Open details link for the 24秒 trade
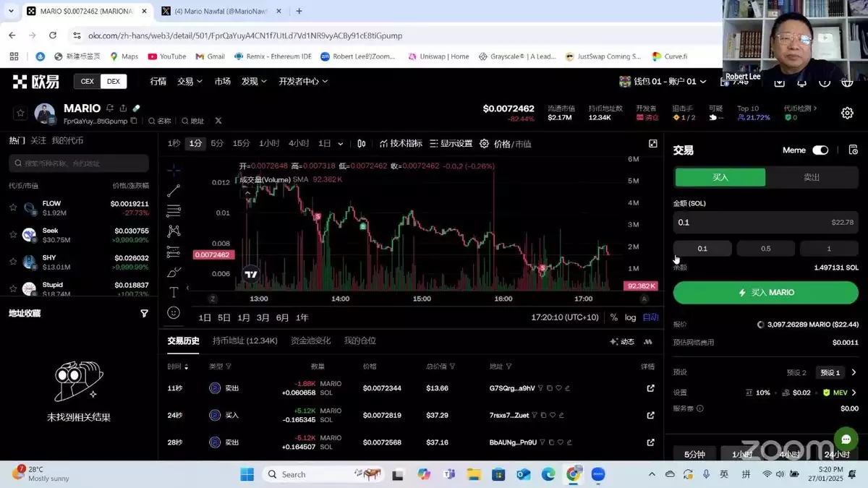The image size is (868, 488). click(650, 415)
